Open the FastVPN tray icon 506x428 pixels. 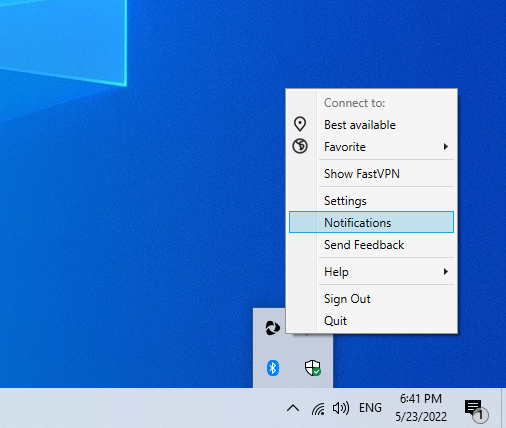click(x=273, y=328)
